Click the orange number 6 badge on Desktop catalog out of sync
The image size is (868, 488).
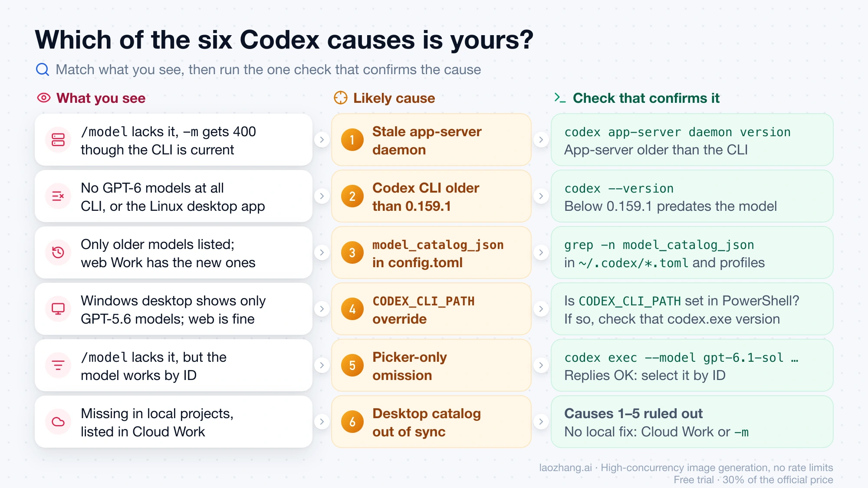click(x=352, y=422)
